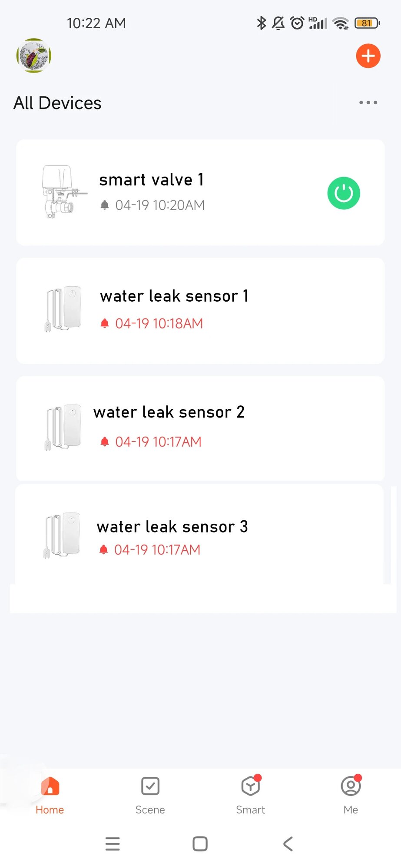Tap red alarm bell for sensor 2
The width and height of the screenshot is (401, 868).
tap(104, 442)
